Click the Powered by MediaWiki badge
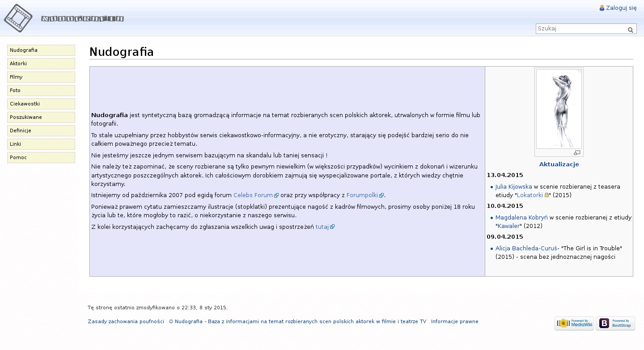This screenshot has width=644, height=350. coord(574,323)
